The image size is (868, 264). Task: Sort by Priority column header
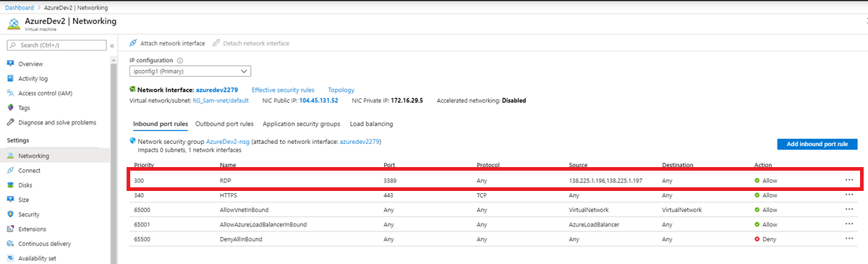(x=144, y=165)
